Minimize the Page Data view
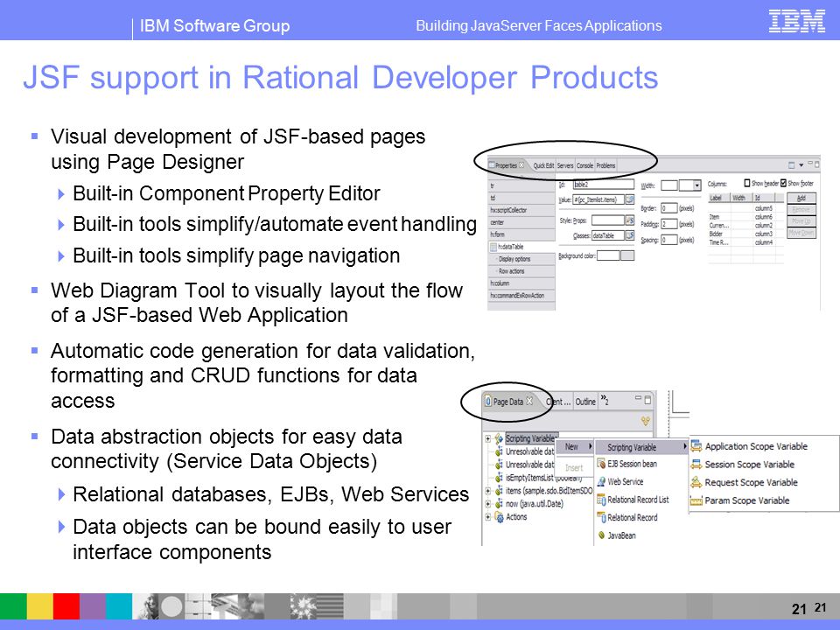Viewport: 840px width, 630px height. [639, 398]
